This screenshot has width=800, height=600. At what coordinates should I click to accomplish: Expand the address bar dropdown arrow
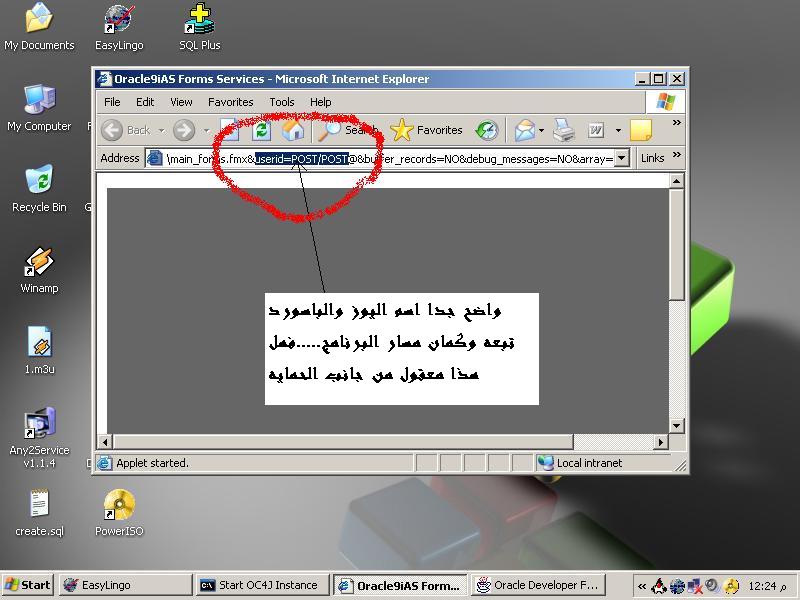tap(621, 158)
